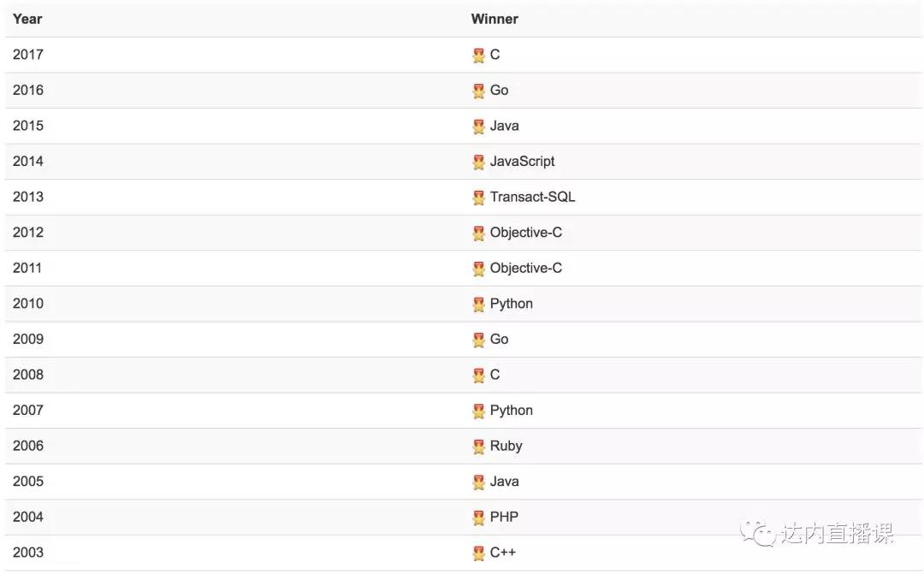
Task: Click the Objective-C text in 2011 row
Action: pyautogui.click(x=525, y=268)
